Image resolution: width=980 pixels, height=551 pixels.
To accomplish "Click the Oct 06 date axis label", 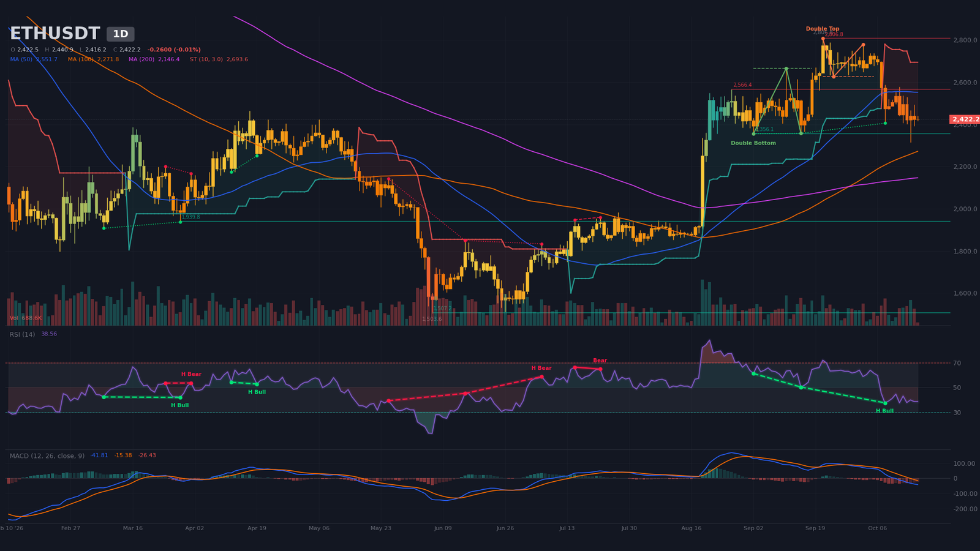I will coord(877,528).
